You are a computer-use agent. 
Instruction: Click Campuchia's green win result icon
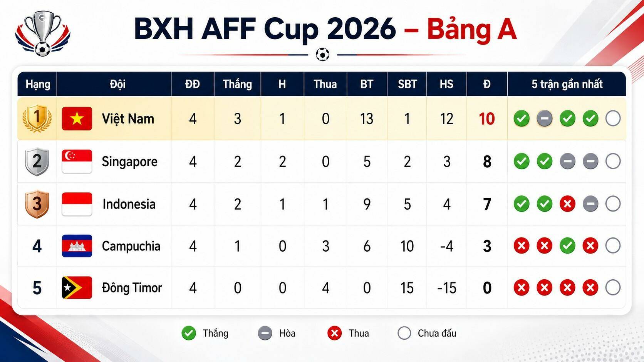tap(567, 246)
